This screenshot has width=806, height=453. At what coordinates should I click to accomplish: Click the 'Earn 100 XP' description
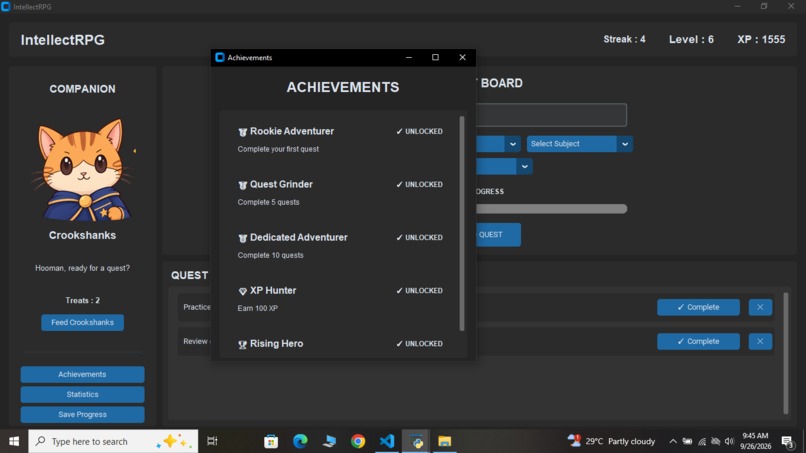coord(258,309)
